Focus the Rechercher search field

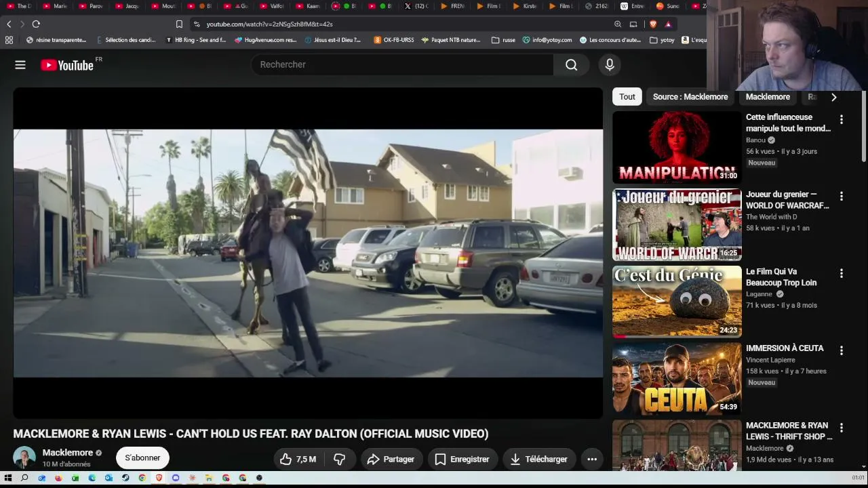(402, 64)
